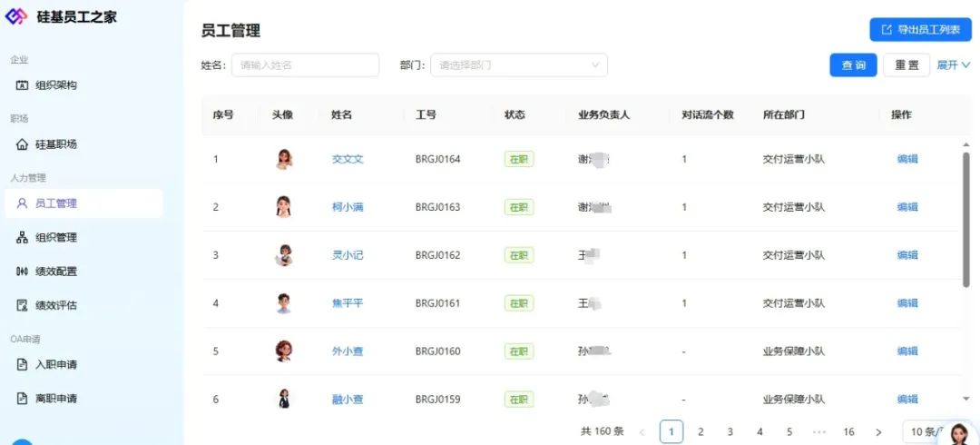Viewport: 980px width, 445px height.
Task: Open 离职申请 document icon
Action: pyautogui.click(x=23, y=399)
